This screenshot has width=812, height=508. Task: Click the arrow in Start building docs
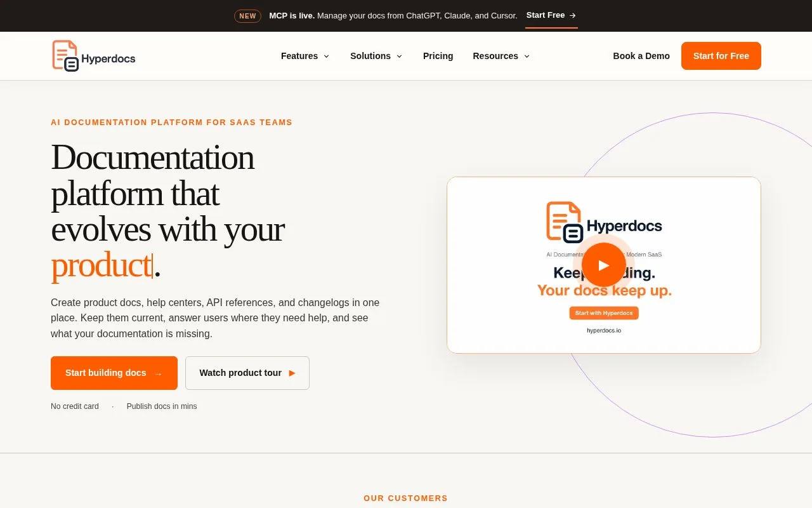(x=158, y=373)
